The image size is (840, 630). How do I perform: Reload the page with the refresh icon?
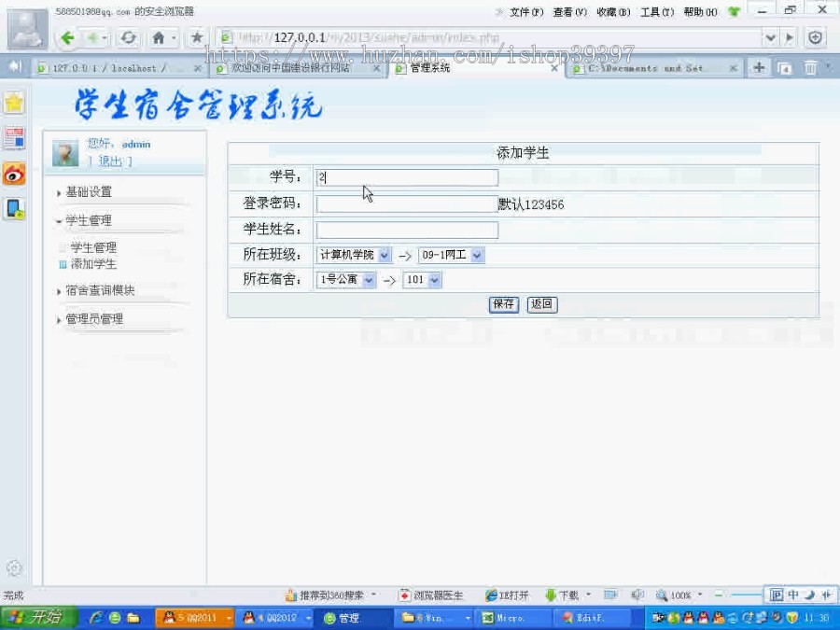[129, 38]
